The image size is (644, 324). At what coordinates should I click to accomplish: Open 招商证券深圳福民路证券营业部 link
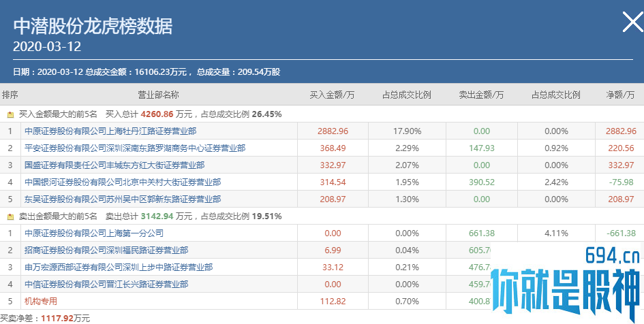(106, 250)
